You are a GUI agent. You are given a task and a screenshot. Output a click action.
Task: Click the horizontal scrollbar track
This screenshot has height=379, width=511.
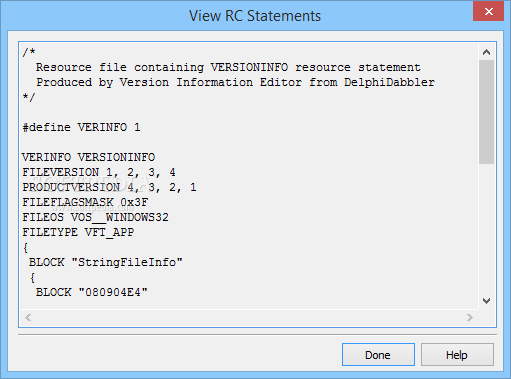249,317
